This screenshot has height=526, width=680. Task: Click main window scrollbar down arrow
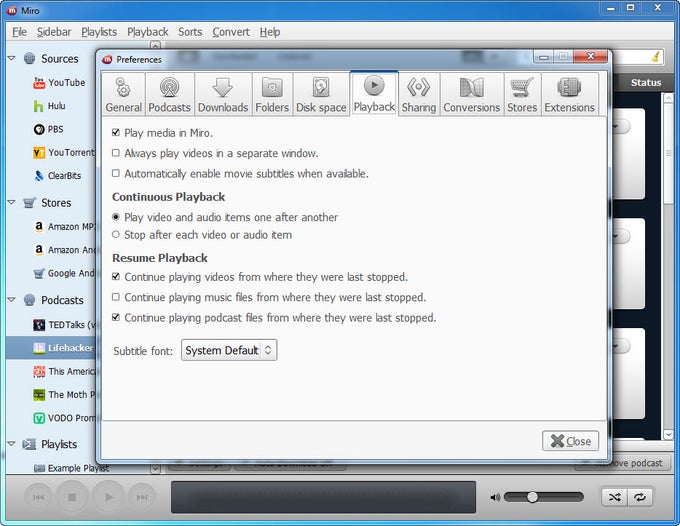point(668,434)
